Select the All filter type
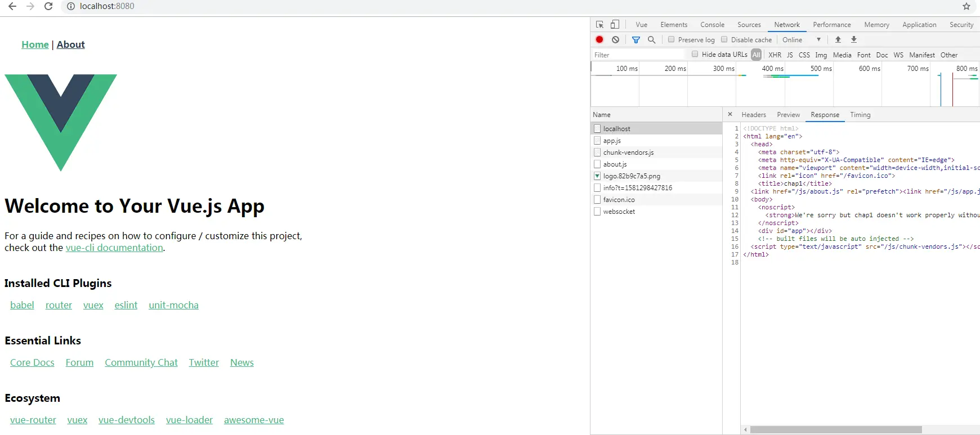Image resolution: width=980 pixels, height=435 pixels. [x=756, y=55]
